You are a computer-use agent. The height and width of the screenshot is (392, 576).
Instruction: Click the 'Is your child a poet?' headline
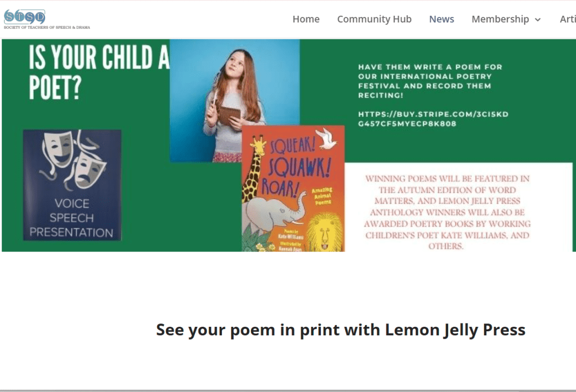coord(99,72)
